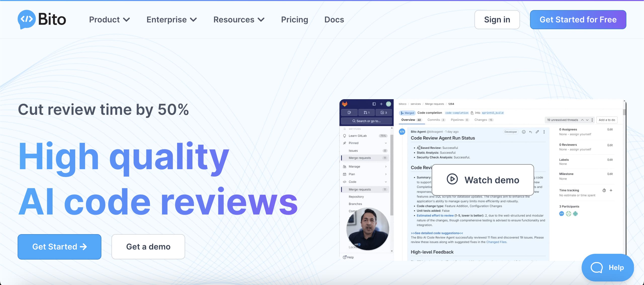Open the Pricing menu item

[x=294, y=19]
